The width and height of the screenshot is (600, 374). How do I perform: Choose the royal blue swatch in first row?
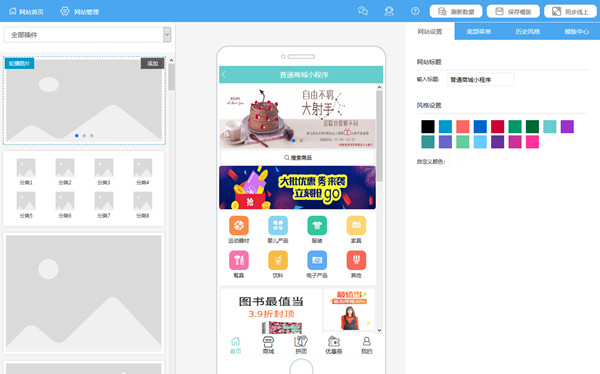(480, 126)
